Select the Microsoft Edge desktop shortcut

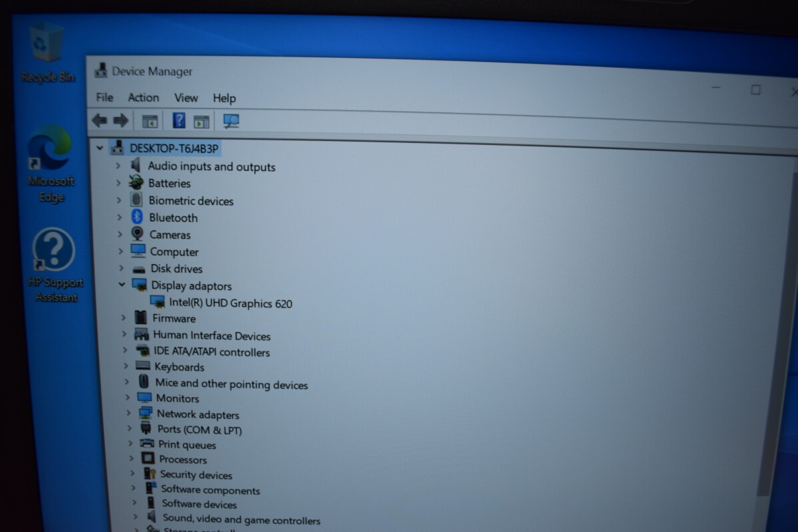tap(51, 164)
